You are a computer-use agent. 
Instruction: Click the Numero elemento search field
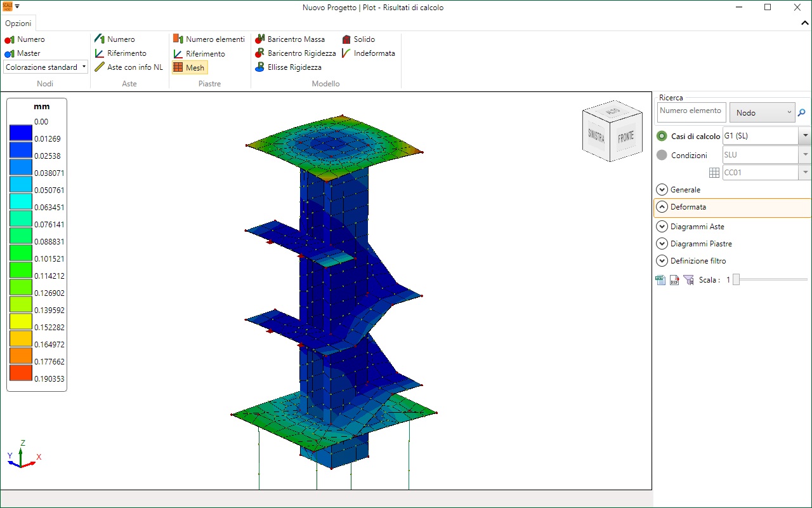tap(691, 112)
